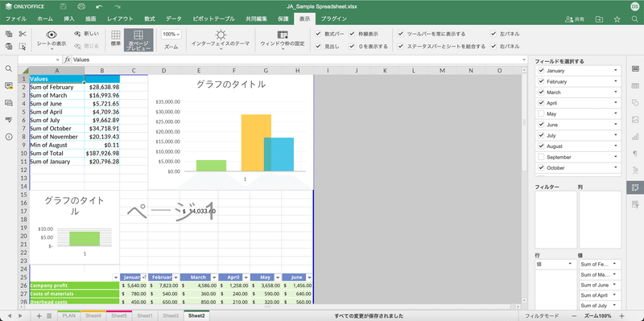Click the favorite star icon
The height and width of the screenshot is (321, 644).
pyautogui.click(x=617, y=19)
